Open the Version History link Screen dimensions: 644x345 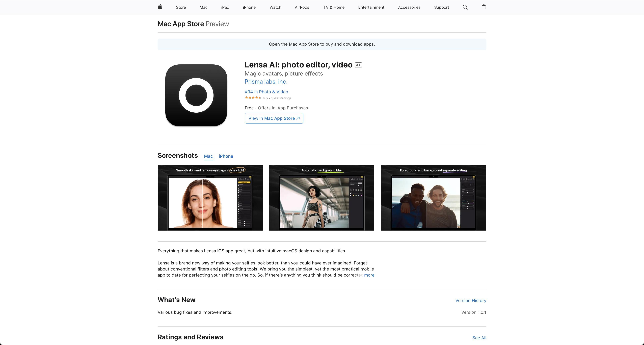click(x=470, y=301)
